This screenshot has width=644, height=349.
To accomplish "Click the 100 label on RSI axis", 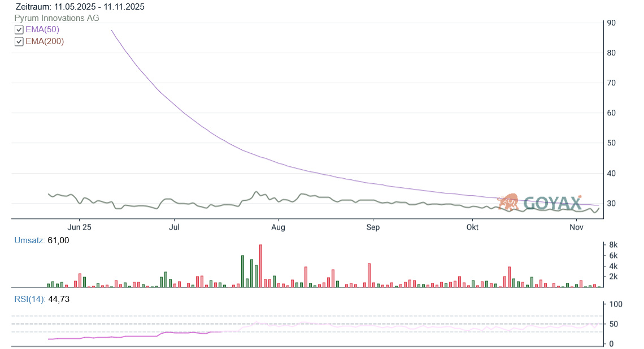I will [x=613, y=304].
